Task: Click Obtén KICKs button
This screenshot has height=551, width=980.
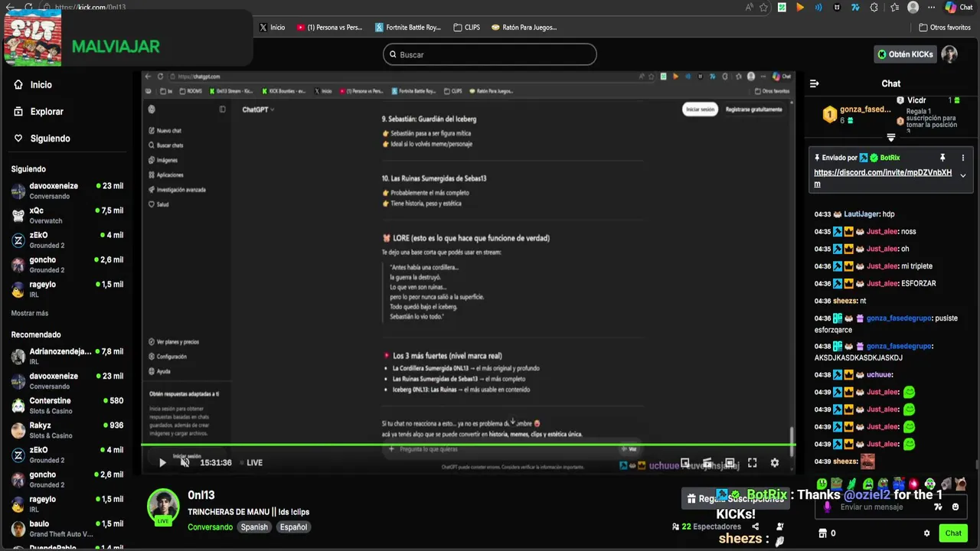Action: [x=905, y=54]
